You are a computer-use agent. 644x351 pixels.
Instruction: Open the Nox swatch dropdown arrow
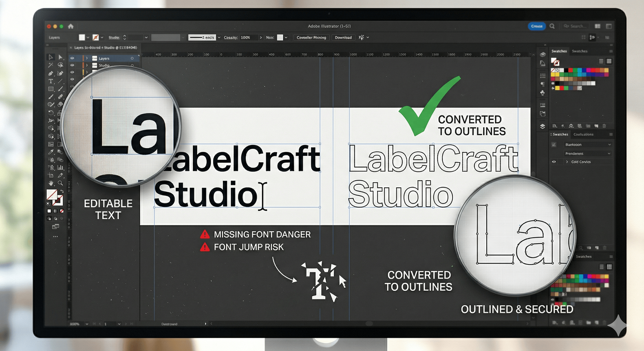click(x=286, y=37)
